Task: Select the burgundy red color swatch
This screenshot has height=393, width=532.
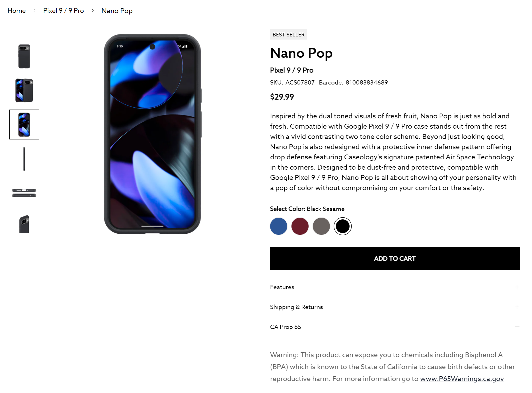Action: click(x=300, y=226)
